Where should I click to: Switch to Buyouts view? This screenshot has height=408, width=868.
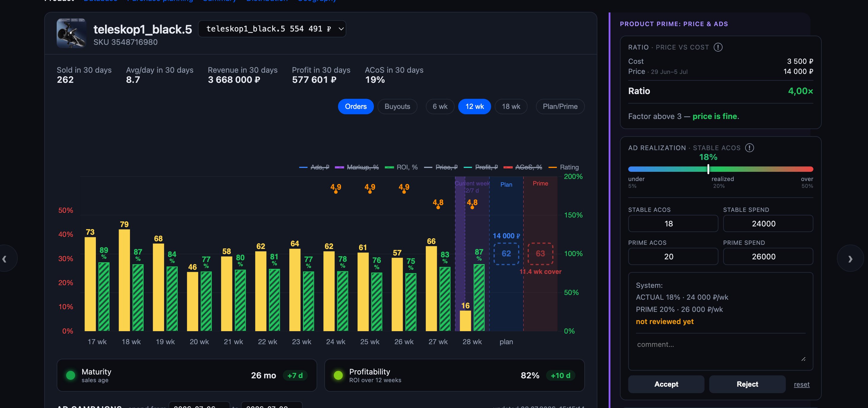point(397,107)
